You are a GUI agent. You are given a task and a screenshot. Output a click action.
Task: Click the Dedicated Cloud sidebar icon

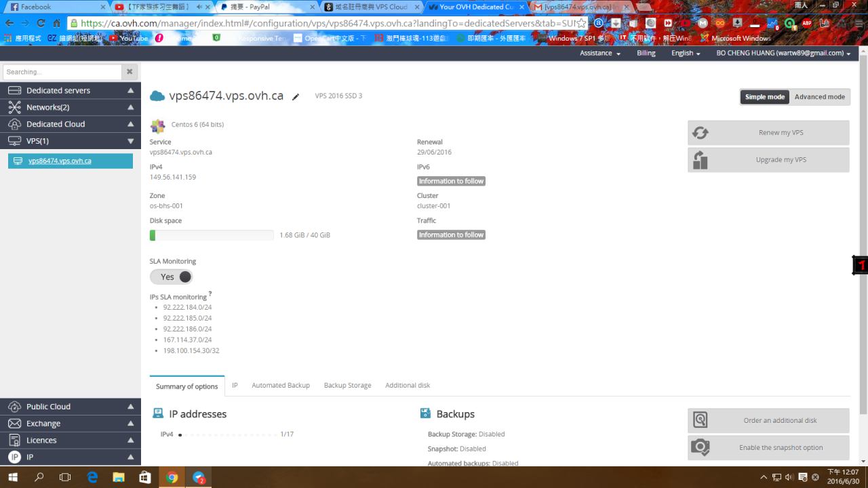[x=14, y=124]
